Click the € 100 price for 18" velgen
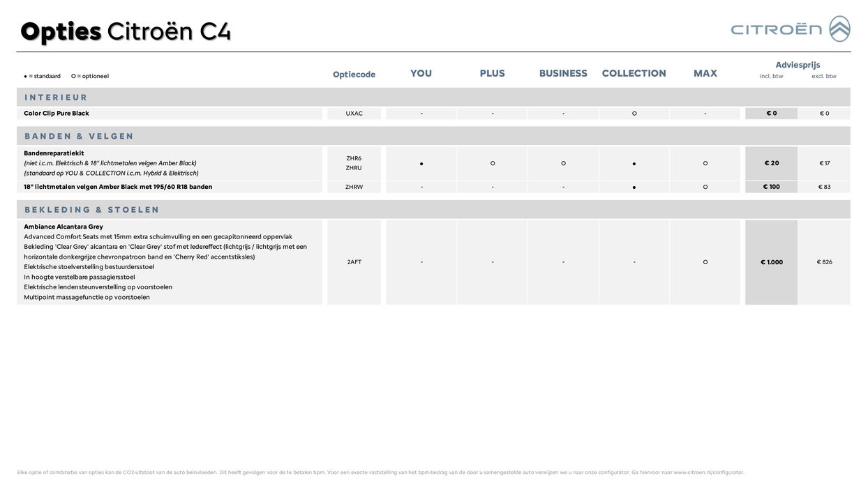This screenshot has height=488, width=868. tap(771, 187)
